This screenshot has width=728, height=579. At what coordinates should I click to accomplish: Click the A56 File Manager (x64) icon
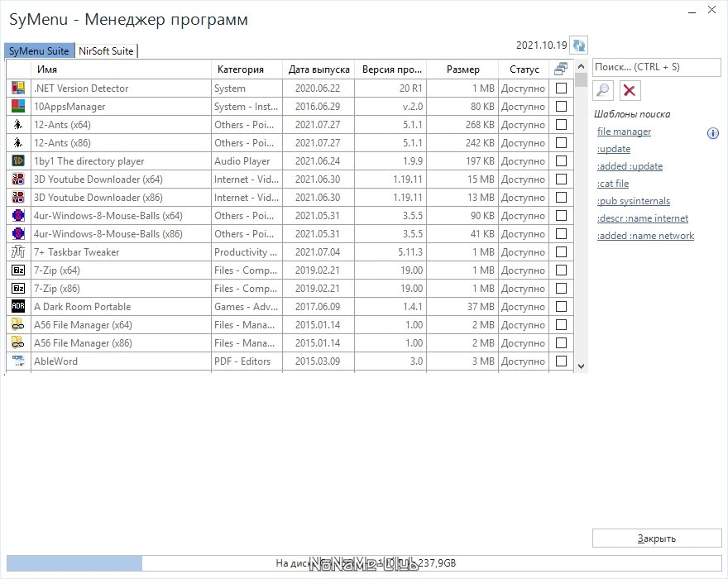[18, 324]
